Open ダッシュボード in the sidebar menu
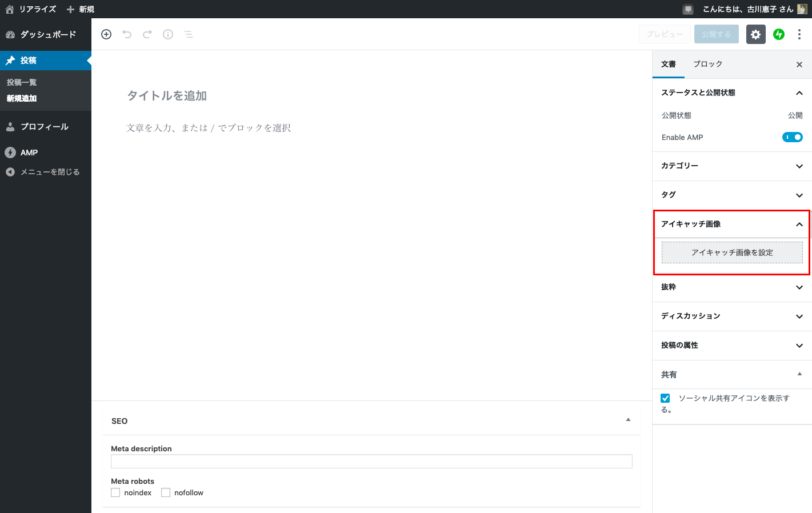Screen dimensions: 812x513 pos(48,34)
